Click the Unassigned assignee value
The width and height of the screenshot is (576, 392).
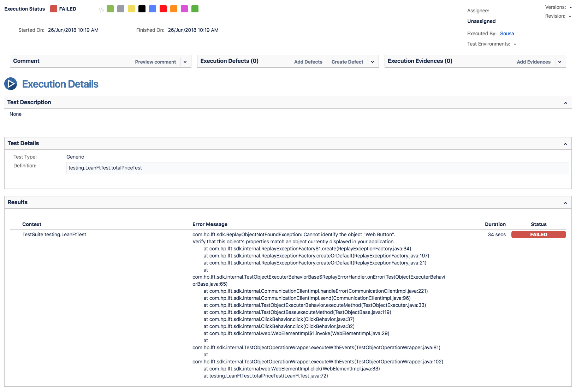coord(481,21)
